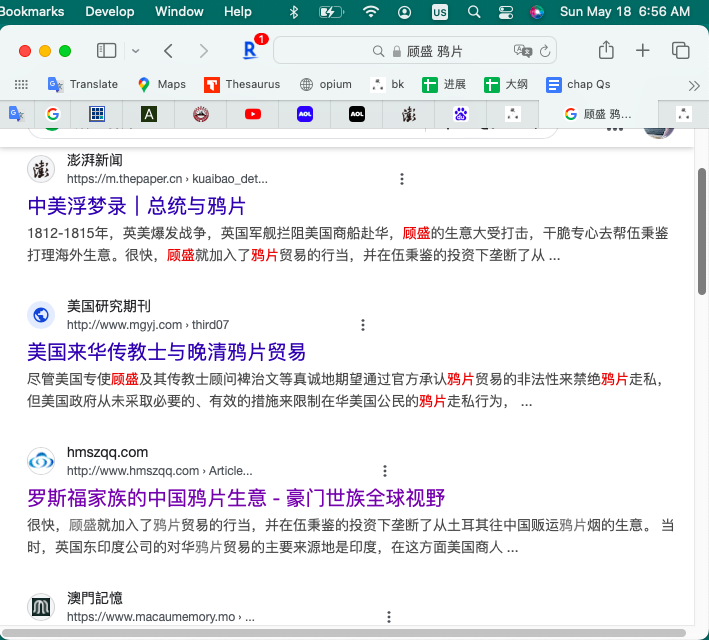Toggle the Safari sidebar
Image resolution: width=709 pixels, height=640 pixels.
tap(106, 51)
